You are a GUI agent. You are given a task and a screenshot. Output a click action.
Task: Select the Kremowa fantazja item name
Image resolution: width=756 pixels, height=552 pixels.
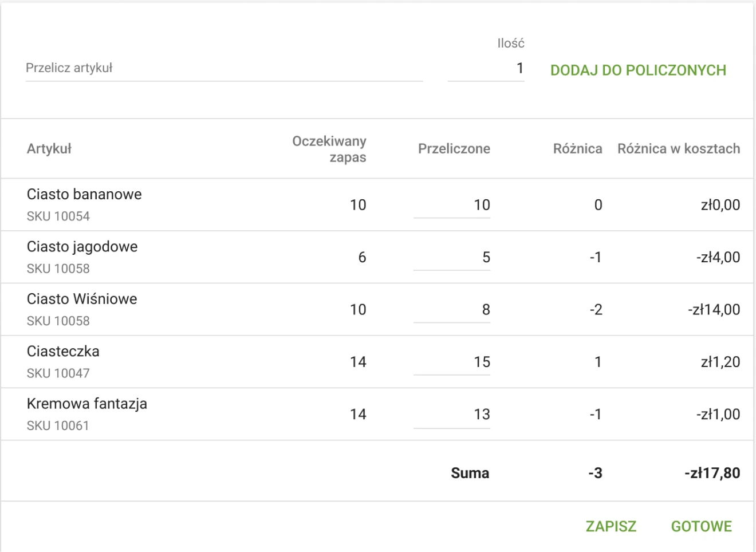pyautogui.click(x=87, y=404)
